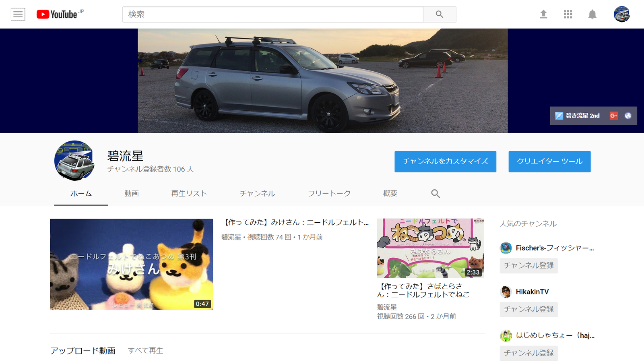The image size is (644, 362).
Task: Subscribe to HikakinTV channel
Action: (528, 309)
